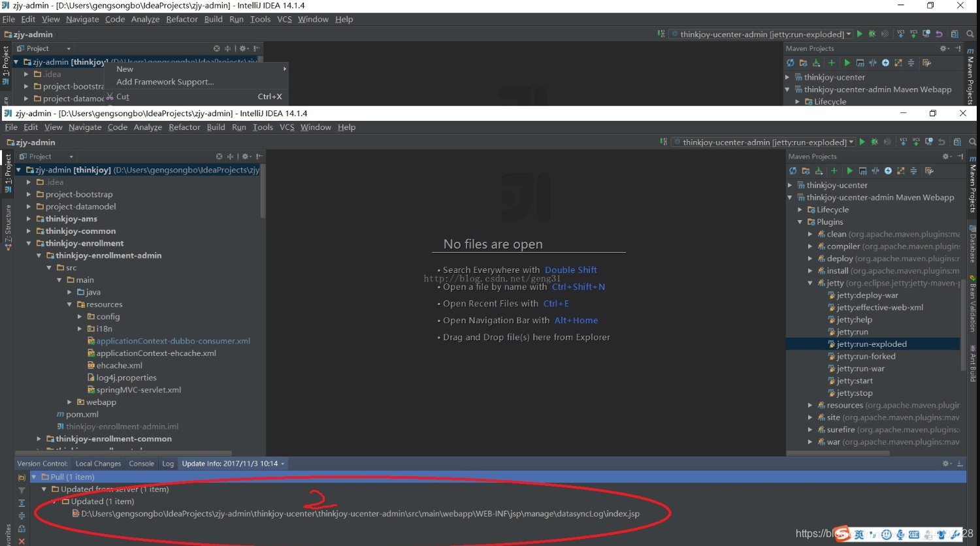The image size is (980, 546).
Task: Open Refactor menu in front window
Action: click(184, 127)
